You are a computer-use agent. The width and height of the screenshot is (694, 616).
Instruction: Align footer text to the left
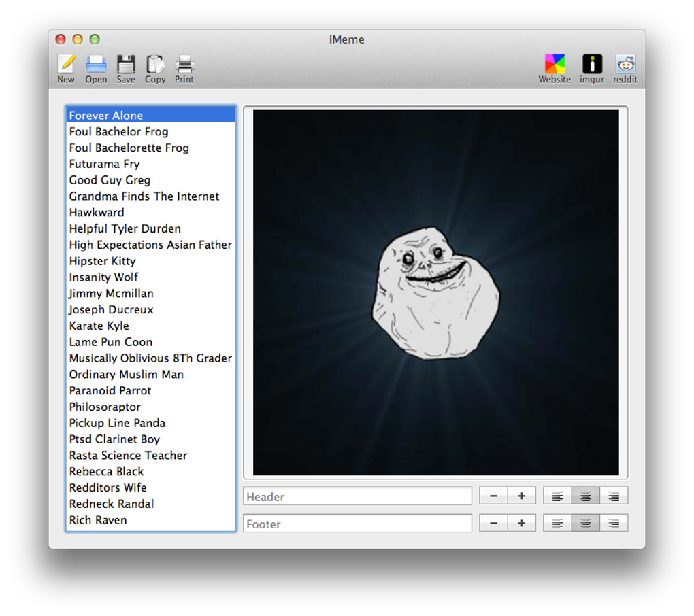pos(557,523)
